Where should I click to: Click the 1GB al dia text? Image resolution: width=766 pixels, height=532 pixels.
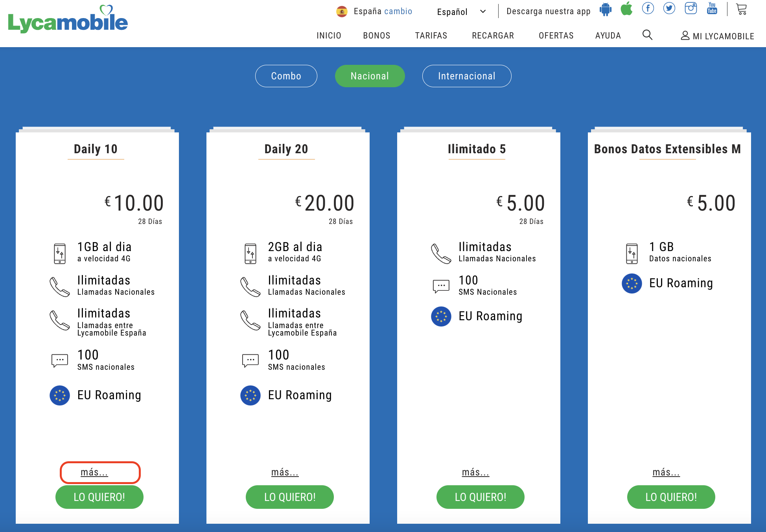coord(105,247)
